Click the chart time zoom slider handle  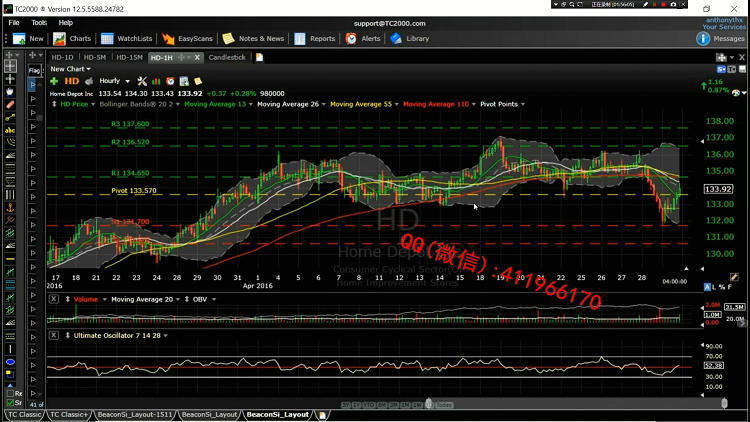tap(429, 404)
